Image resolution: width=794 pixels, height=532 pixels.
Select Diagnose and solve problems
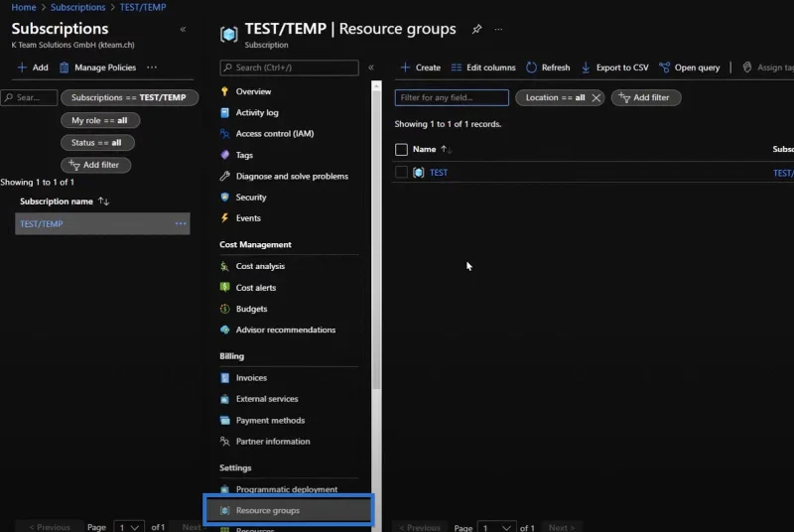292,176
